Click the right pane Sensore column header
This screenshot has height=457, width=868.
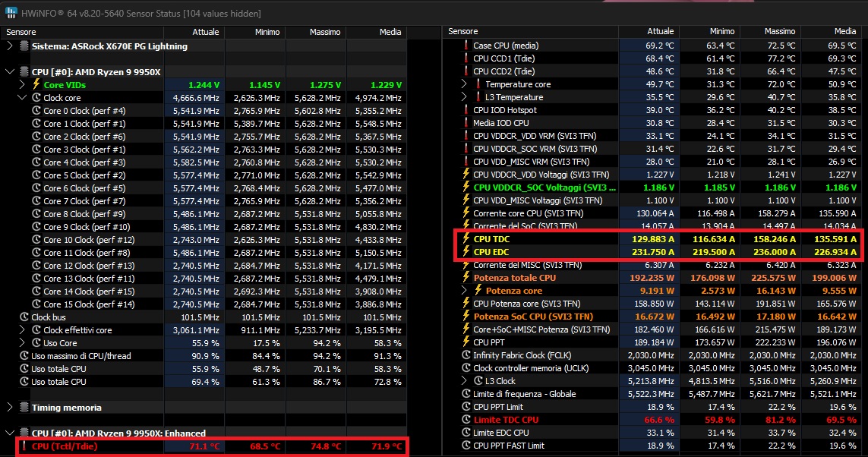(x=530, y=32)
